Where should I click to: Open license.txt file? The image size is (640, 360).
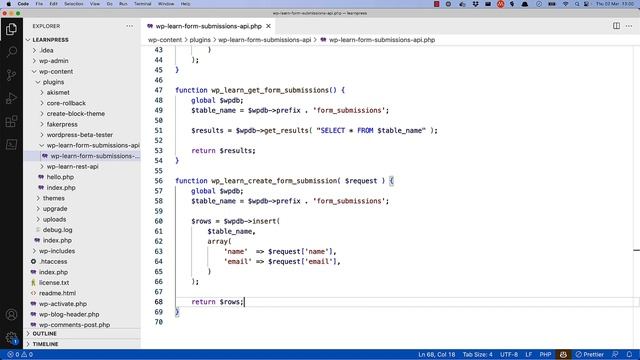tap(54, 282)
